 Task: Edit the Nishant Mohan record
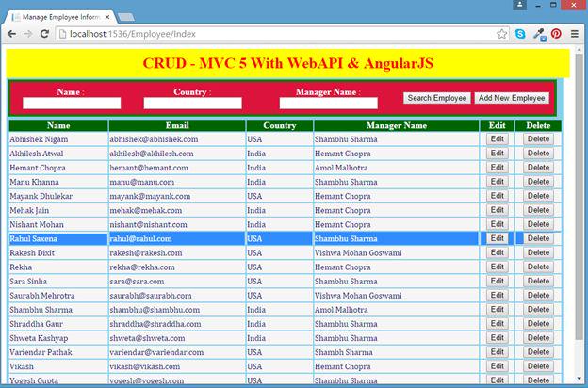[x=498, y=224]
